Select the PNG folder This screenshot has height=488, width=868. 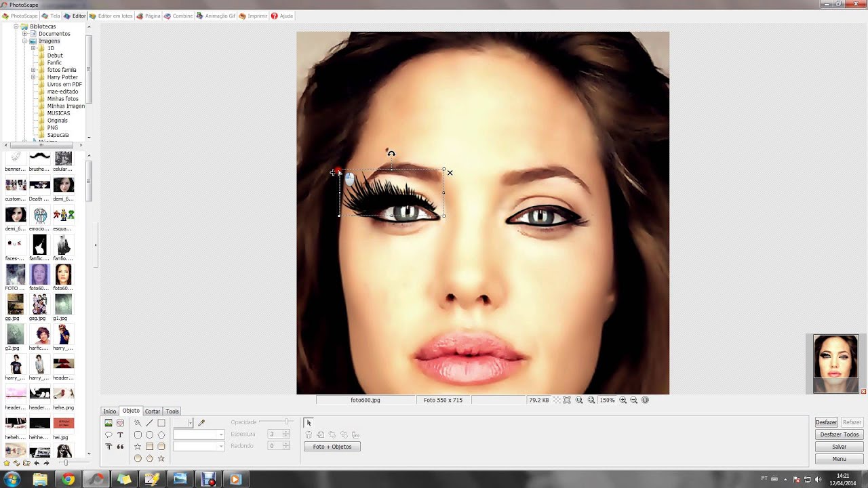point(52,128)
